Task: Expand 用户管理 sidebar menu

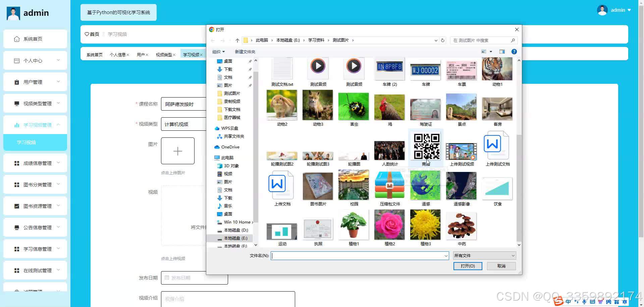Action: point(35,82)
